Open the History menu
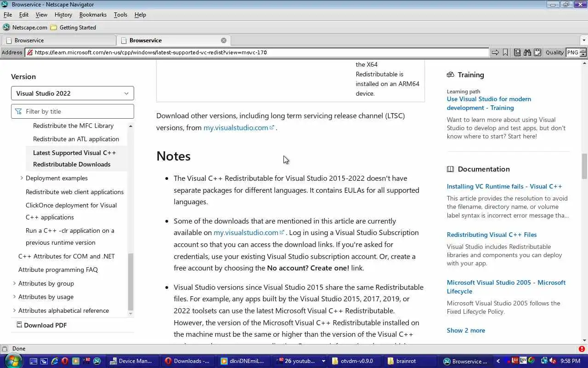The height and width of the screenshot is (368, 588). tap(63, 15)
